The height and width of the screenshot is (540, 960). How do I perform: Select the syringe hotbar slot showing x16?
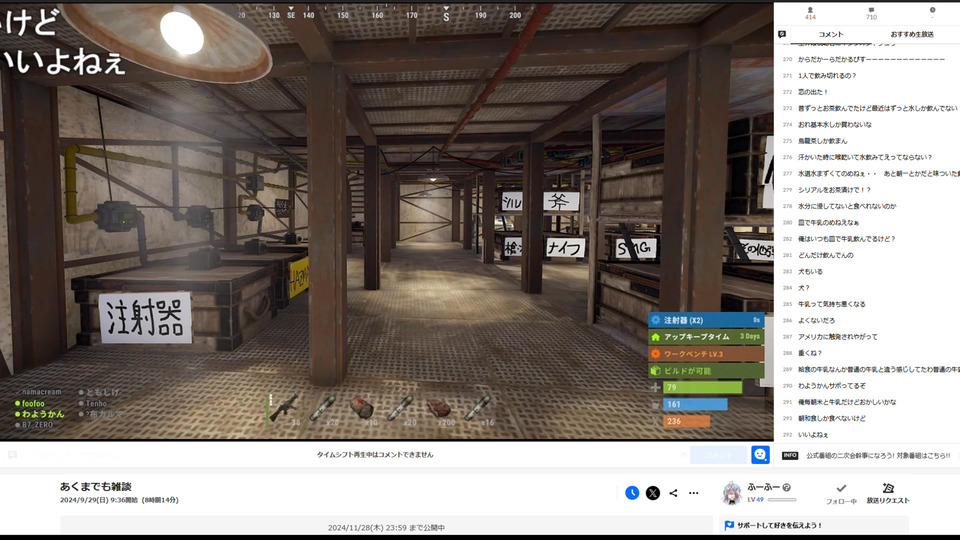point(479,409)
